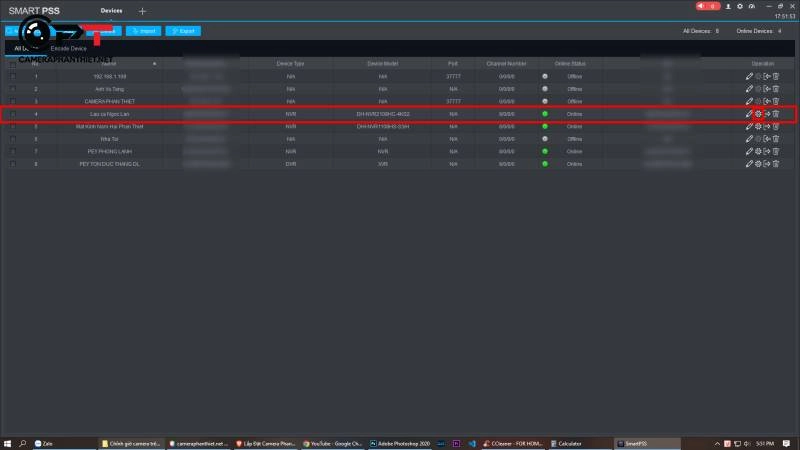Open the user account icon in title bar
The image size is (800, 450).
[x=727, y=6]
